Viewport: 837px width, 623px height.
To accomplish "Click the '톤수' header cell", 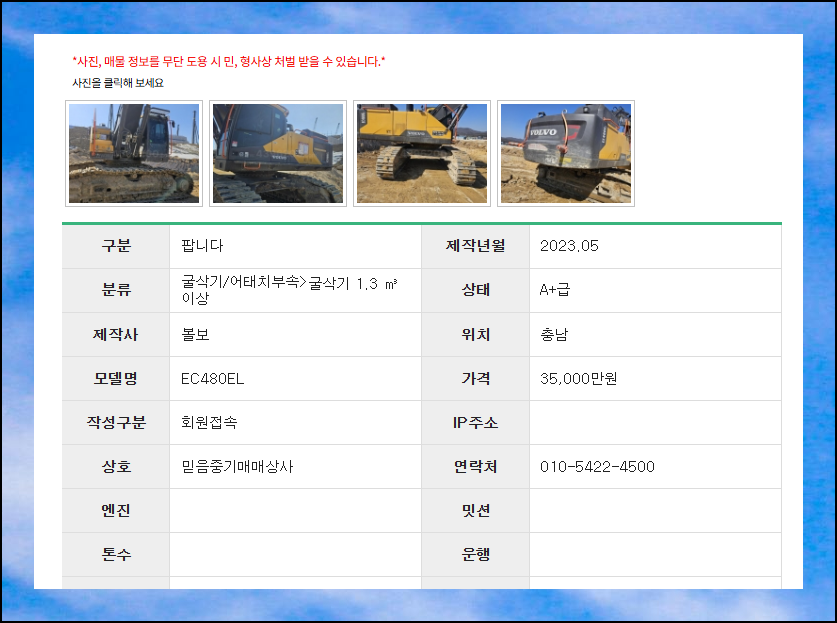I will tap(116, 555).
